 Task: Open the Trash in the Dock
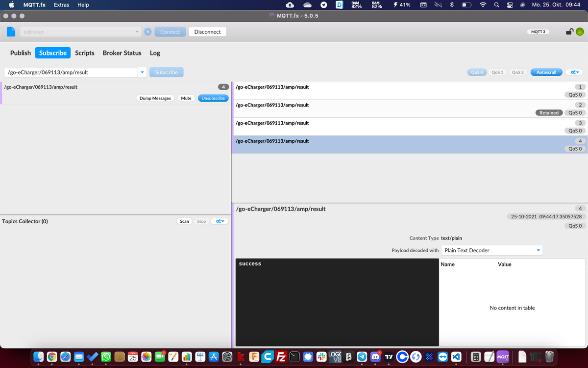pyautogui.click(x=549, y=357)
